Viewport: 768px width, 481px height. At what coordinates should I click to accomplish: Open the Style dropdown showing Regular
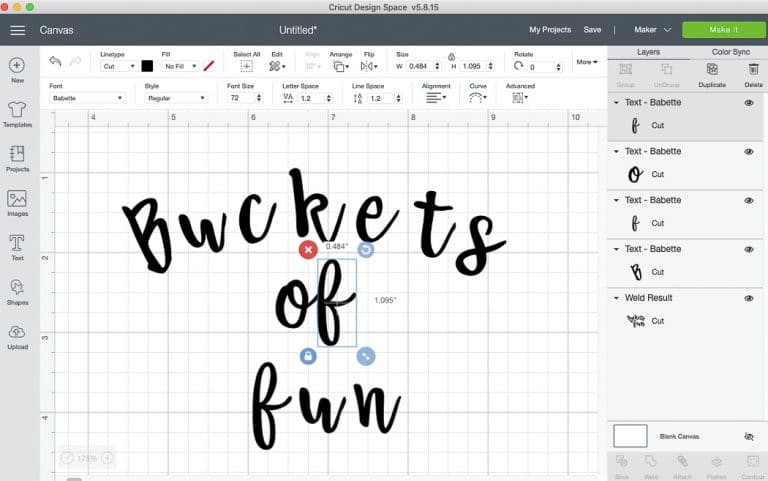click(176, 98)
